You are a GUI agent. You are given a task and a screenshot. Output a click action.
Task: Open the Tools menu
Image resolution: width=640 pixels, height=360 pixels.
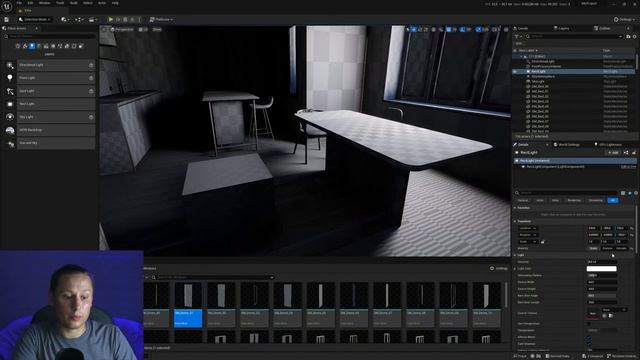click(x=60, y=3)
